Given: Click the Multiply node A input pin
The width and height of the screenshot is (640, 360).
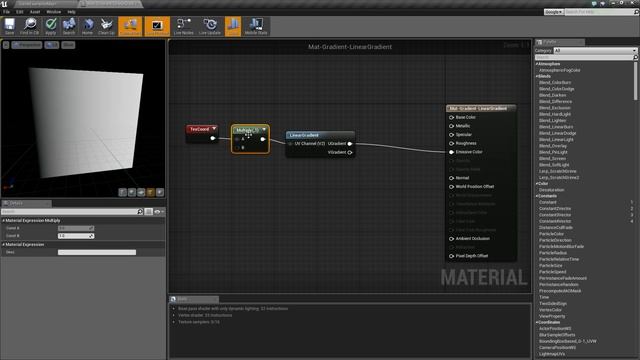Looking at the screenshot, I should (x=237, y=139).
